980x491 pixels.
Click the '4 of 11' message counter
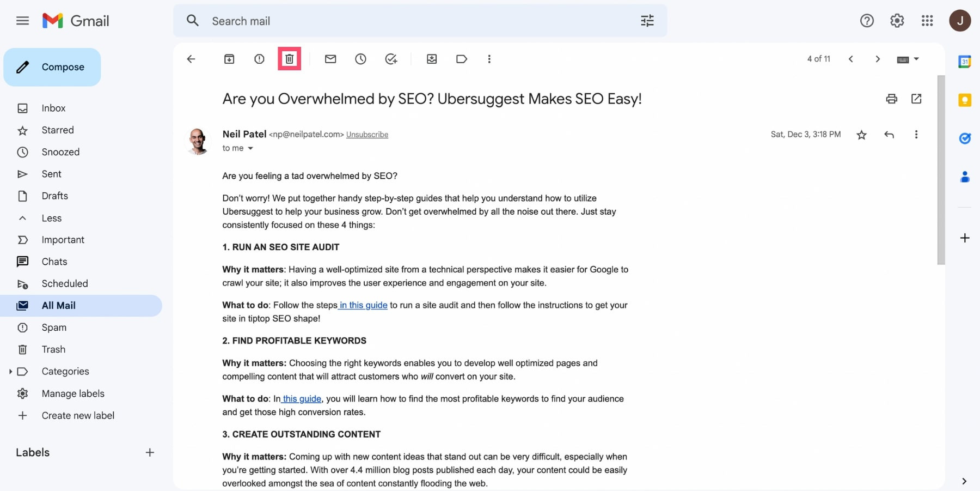[818, 59]
